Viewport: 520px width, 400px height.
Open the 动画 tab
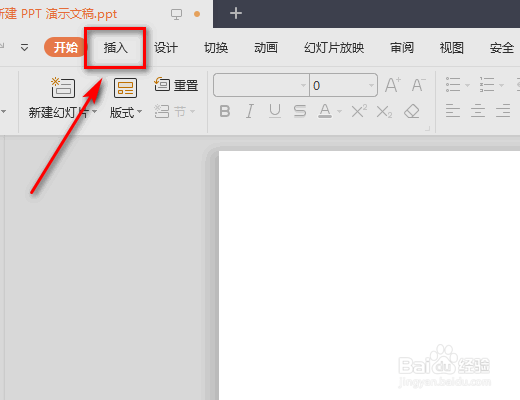click(x=266, y=48)
